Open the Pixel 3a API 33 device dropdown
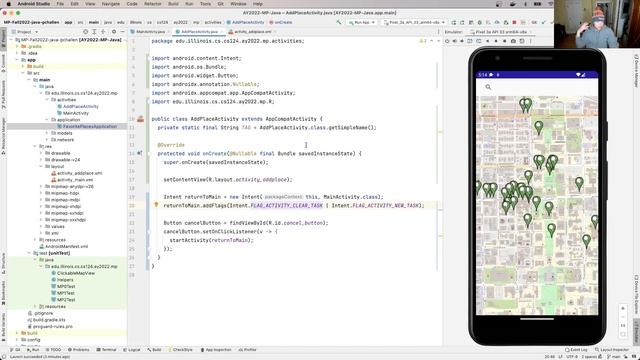The height and width of the screenshot is (360, 640). [414, 22]
